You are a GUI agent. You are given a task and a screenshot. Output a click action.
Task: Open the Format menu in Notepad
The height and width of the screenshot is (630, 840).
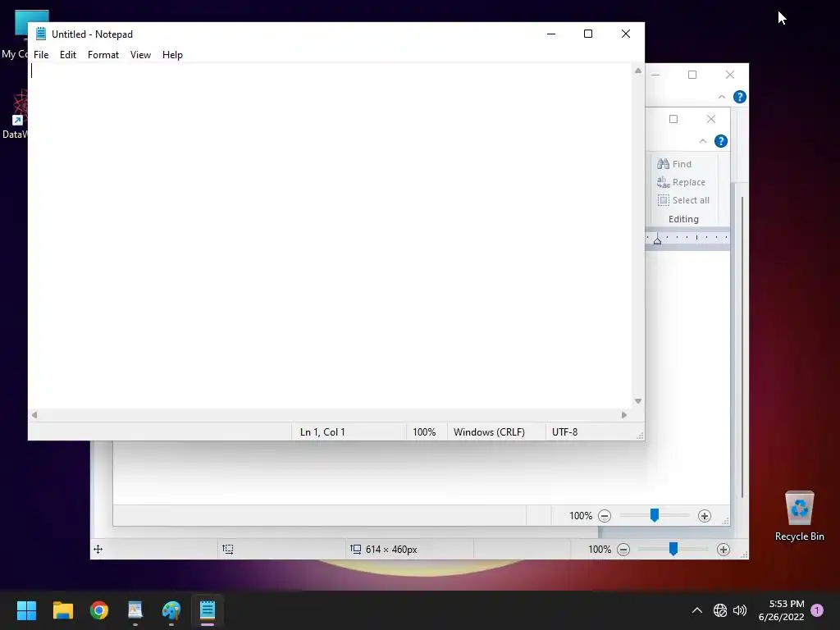click(x=103, y=55)
